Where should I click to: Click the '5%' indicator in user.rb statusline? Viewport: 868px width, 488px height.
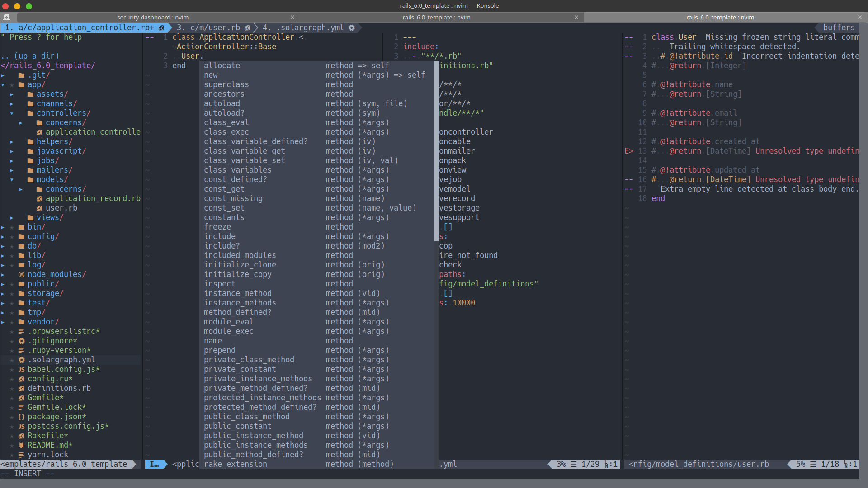tap(800, 465)
